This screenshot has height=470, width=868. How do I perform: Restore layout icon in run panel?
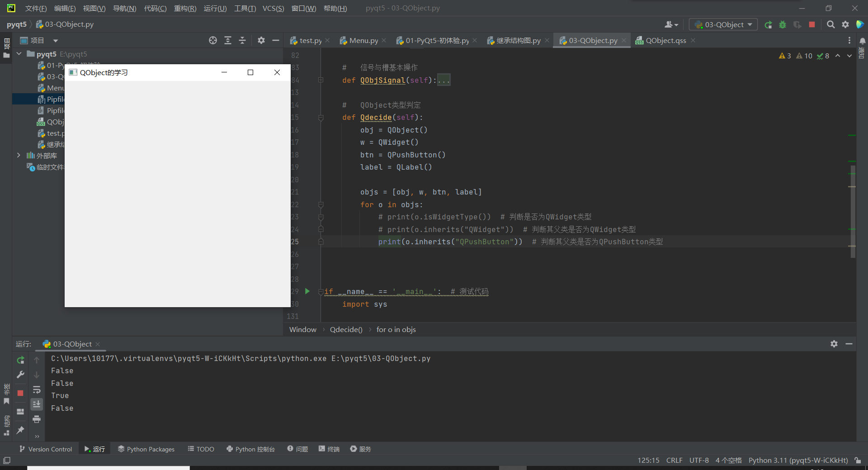pyautogui.click(x=20, y=412)
